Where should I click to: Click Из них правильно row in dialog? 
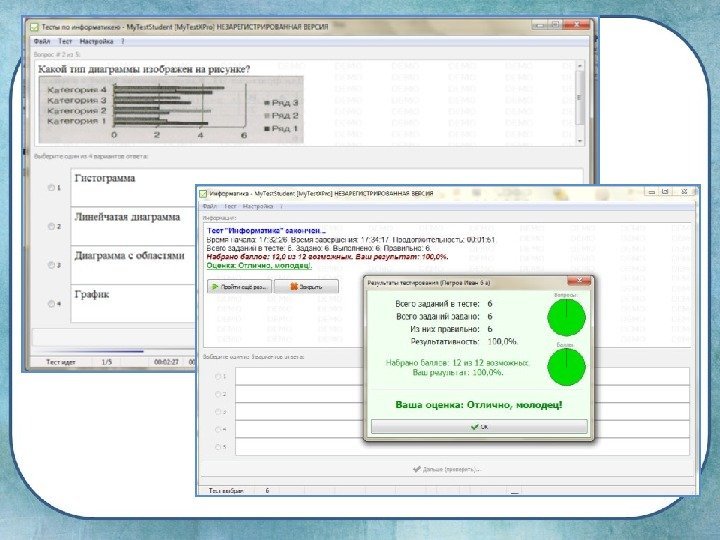451,329
